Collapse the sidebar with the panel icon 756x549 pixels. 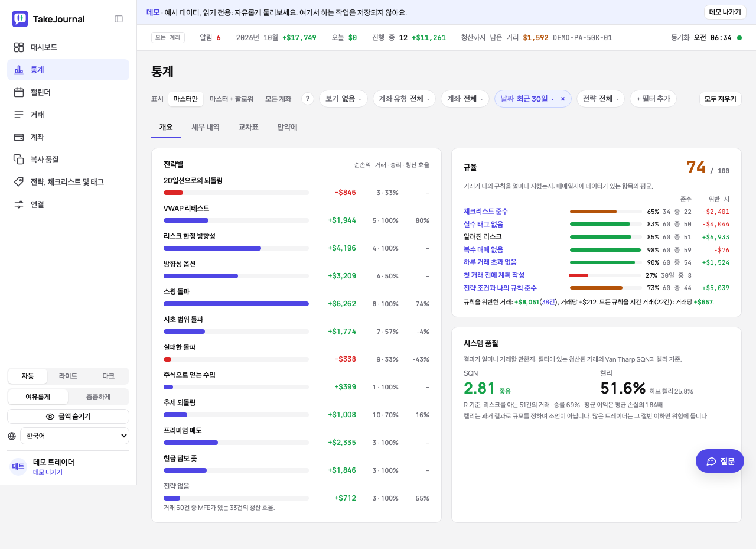click(119, 19)
